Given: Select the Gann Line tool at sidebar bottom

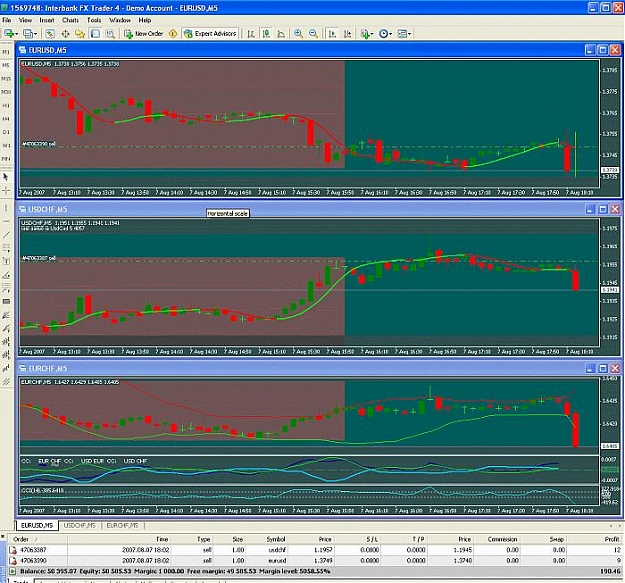Looking at the screenshot, I should tap(6, 382).
